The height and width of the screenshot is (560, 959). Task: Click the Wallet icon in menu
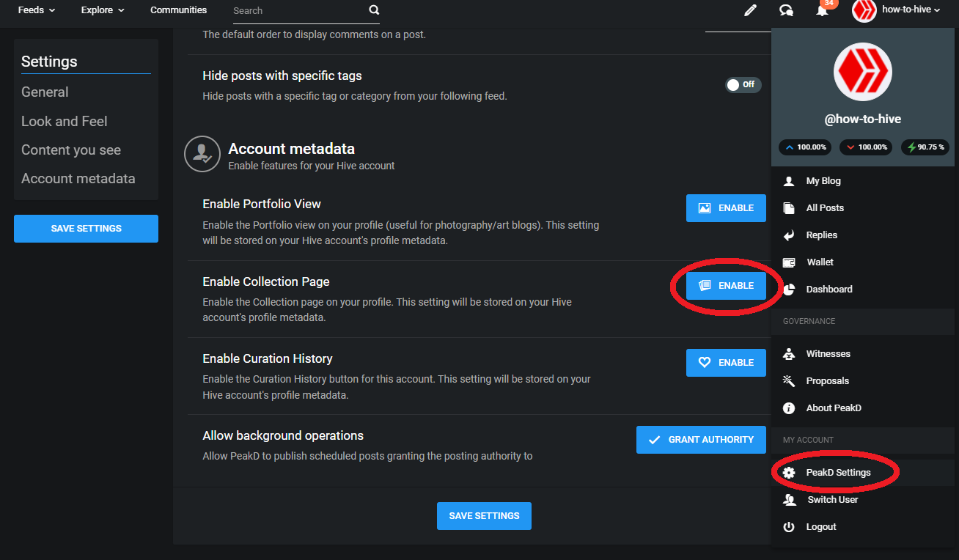[789, 262]
